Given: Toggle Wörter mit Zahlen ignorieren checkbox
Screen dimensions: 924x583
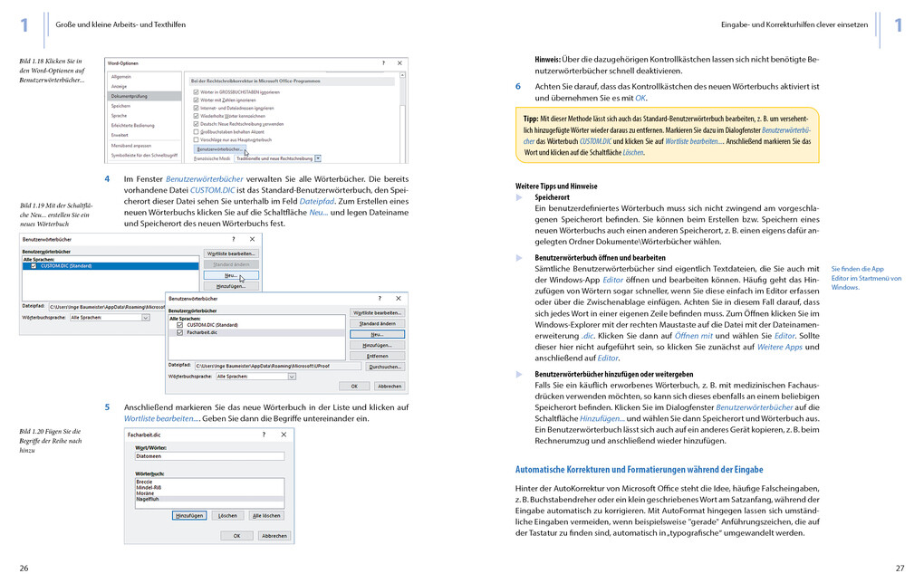Looking at the screenshot, I should [x=197, y=100].
